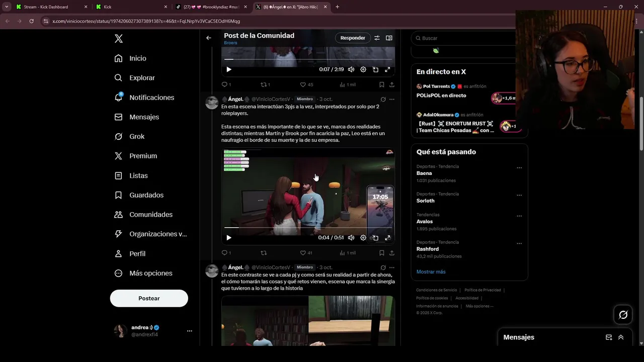This screenshot has height=362, width=644.
Task: Open Inicio from the sidebar
Action: (x=130, y=58)
